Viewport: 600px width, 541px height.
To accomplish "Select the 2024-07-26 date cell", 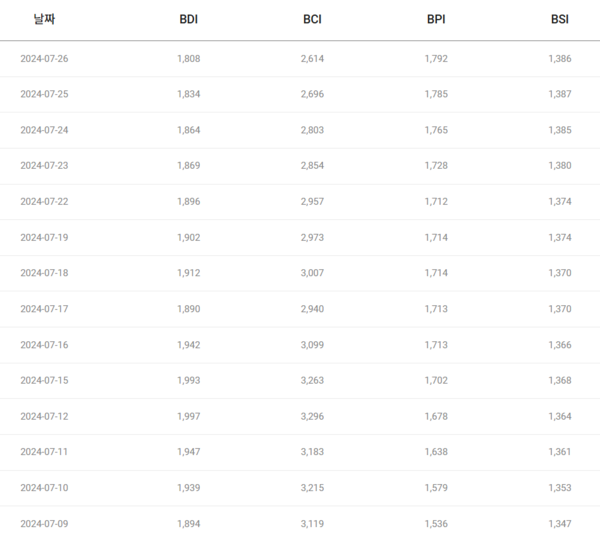I will click(x=44, y=59).
